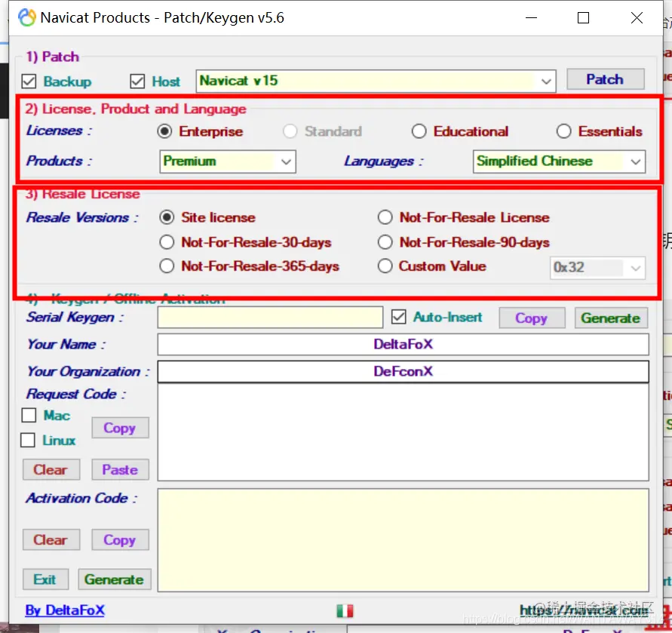Toggle the Linux checkbox

click(x=28, y=440)
